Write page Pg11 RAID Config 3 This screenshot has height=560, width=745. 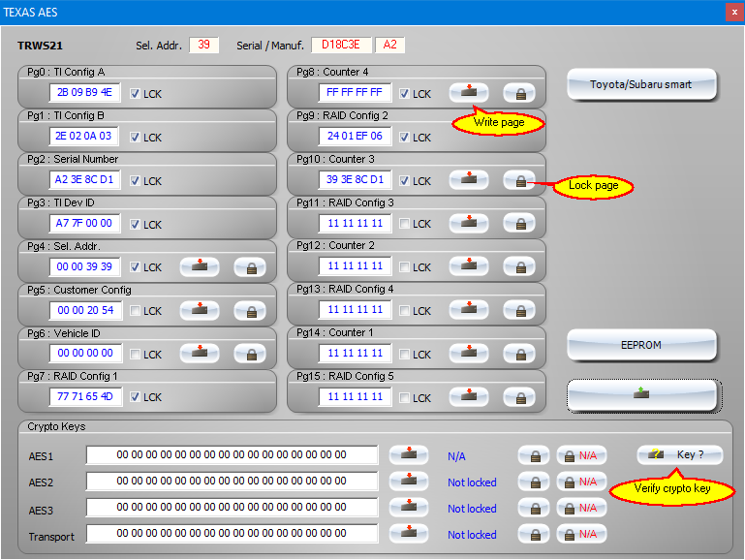coord(469,222)
